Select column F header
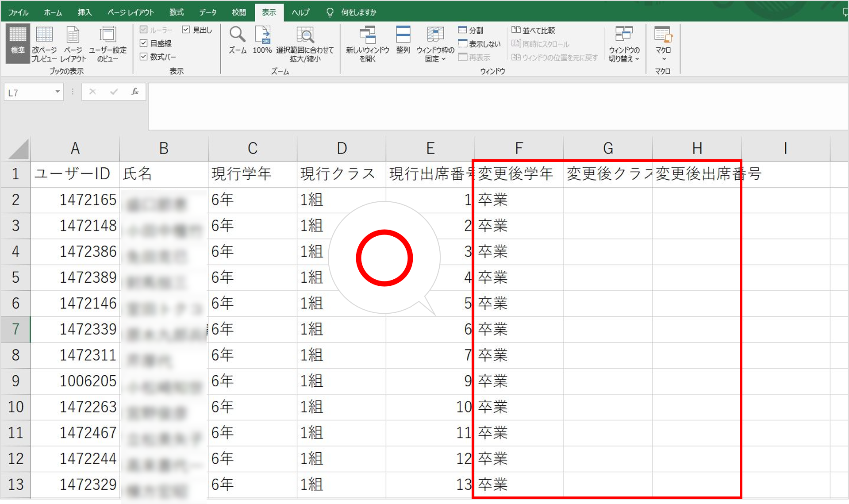The width and height of the screenshot is (849, 504). pos(519,148)
